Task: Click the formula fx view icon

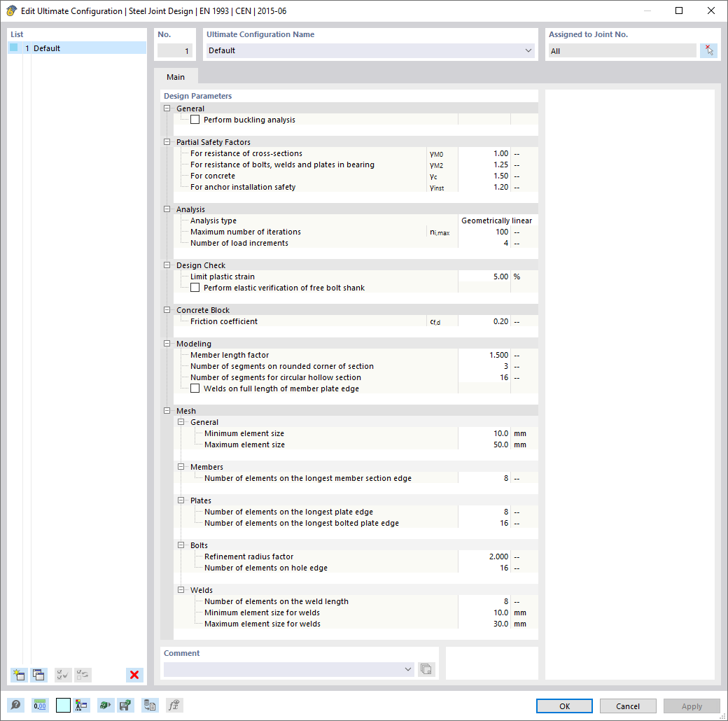Action: click(174, 705)
